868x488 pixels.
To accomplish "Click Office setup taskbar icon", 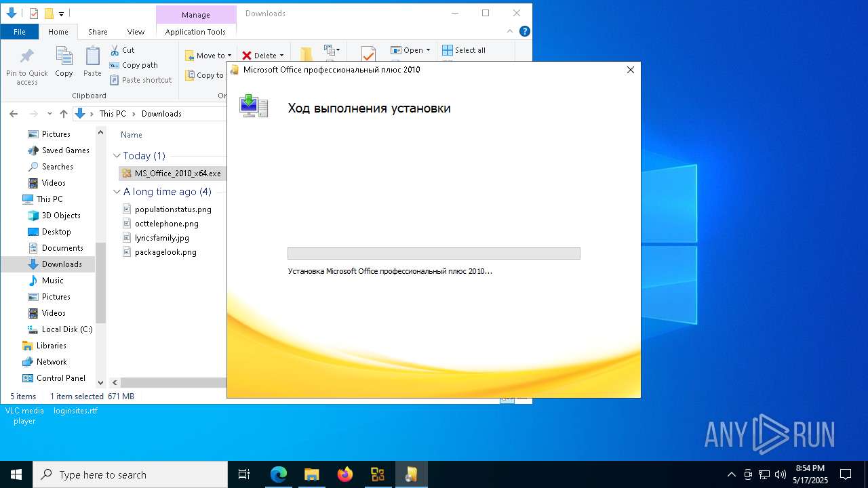I will click(411, 474).
